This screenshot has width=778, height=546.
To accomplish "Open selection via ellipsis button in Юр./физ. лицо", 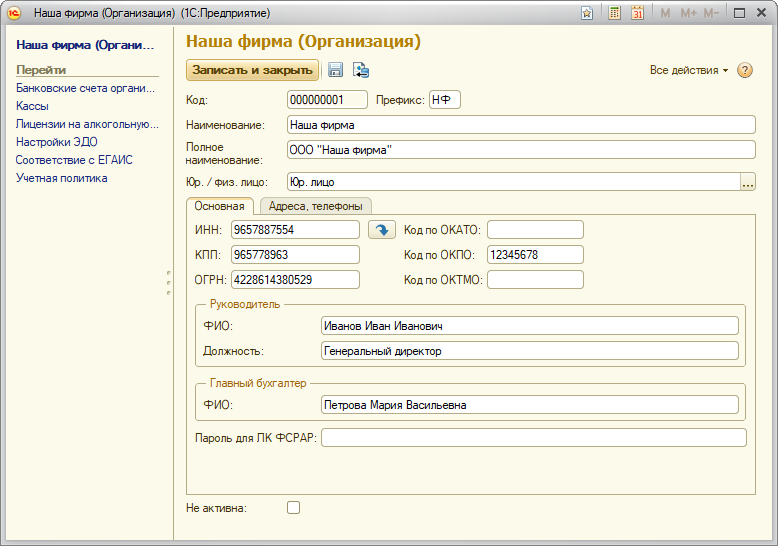I will pyautogui.click(x=747, y=182).
